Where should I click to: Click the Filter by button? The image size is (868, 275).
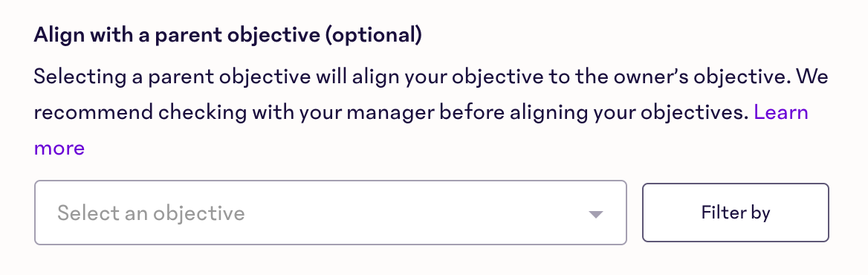(735, 213)
